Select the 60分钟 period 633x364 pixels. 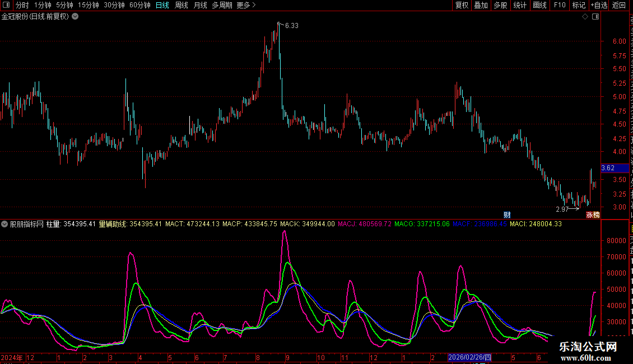(139, 5)
